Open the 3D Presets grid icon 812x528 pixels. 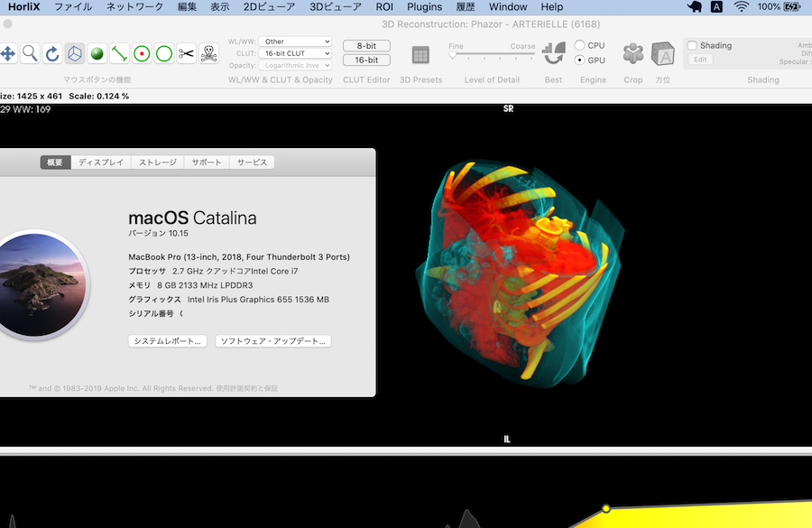pos(420,55)
